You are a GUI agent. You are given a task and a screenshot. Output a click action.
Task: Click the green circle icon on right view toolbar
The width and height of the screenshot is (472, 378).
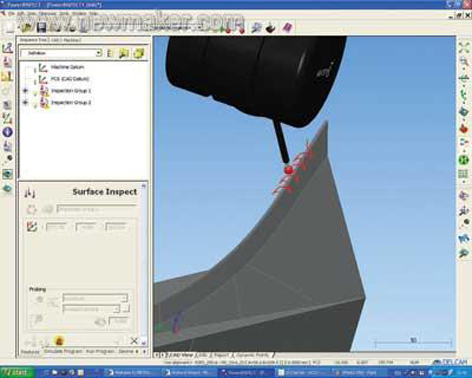[x=464, y=160]
